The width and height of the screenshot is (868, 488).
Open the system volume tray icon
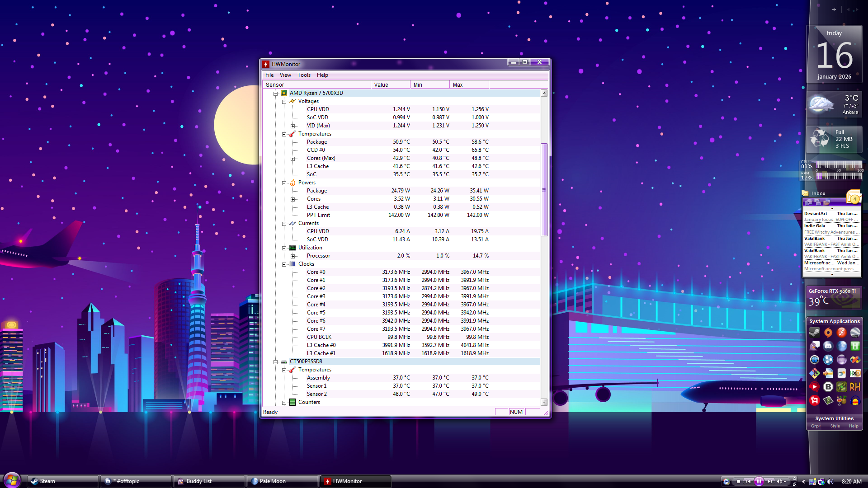[830, 482]
